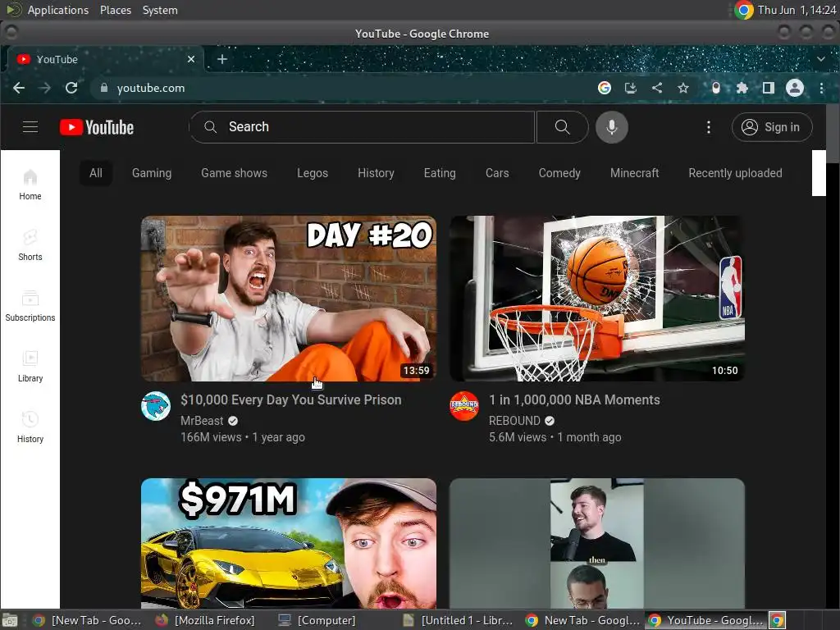840x630 pixels.
Task: Bookmark this tab with star icon
Action: (x=683, y=88)
